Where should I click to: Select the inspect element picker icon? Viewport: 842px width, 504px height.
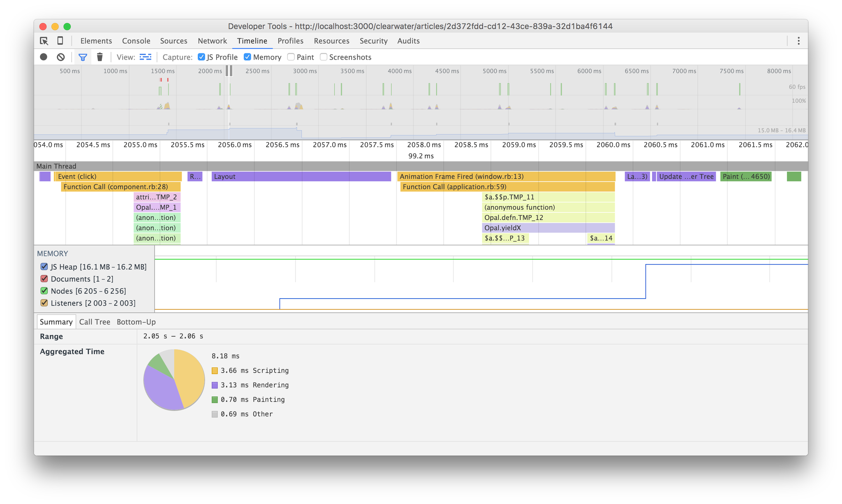[x=44, y=41]
